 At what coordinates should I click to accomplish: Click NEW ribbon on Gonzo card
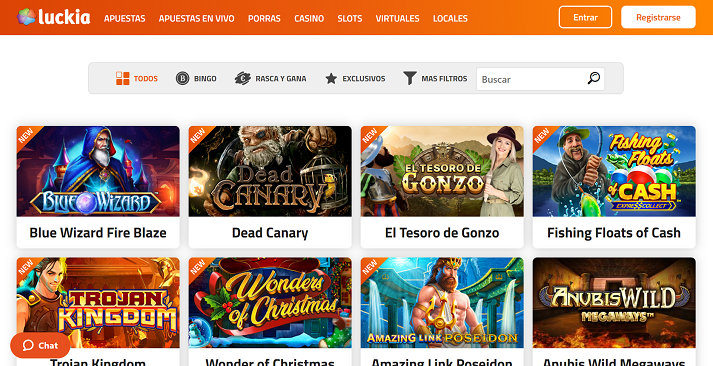pos(370,135)
